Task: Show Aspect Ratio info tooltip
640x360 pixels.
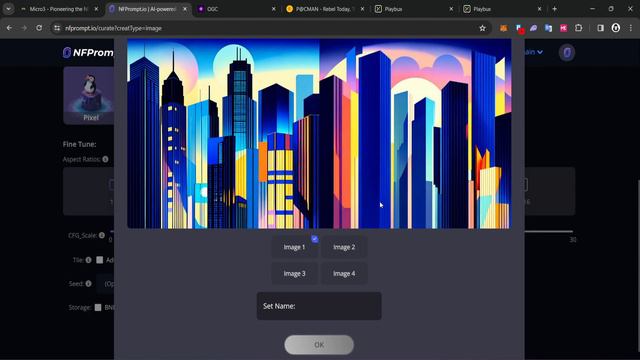Action: click(x=105, y=159)
